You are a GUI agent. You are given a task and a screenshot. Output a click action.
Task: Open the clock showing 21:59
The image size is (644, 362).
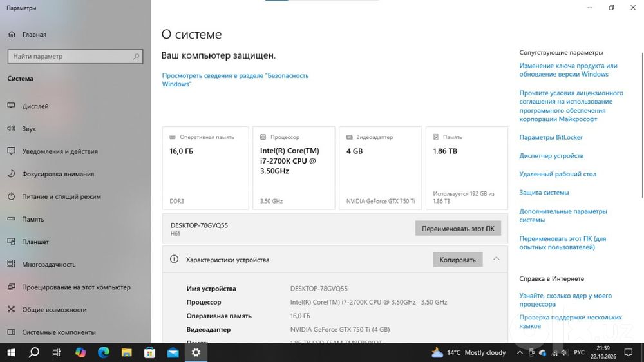tap(603, 352)
